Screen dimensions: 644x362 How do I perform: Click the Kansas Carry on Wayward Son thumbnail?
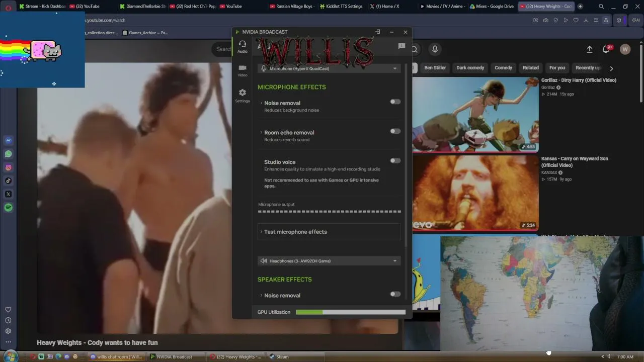tap(475, 193)
